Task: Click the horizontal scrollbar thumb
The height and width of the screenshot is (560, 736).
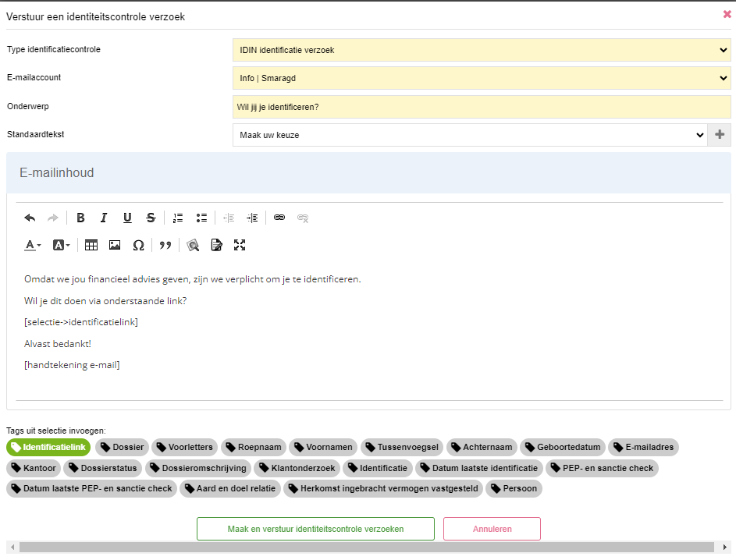Action: (367, 548)
